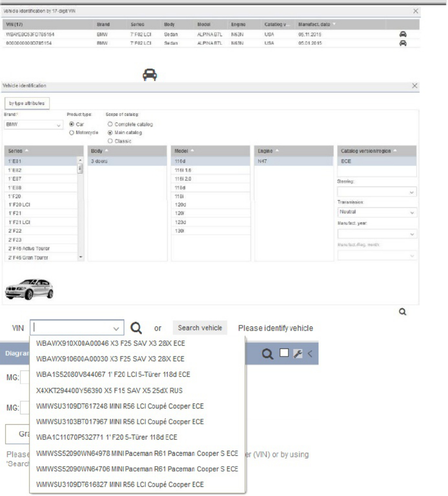Sort by the Engine column header

pyautogui.click(x=294, y=151)
